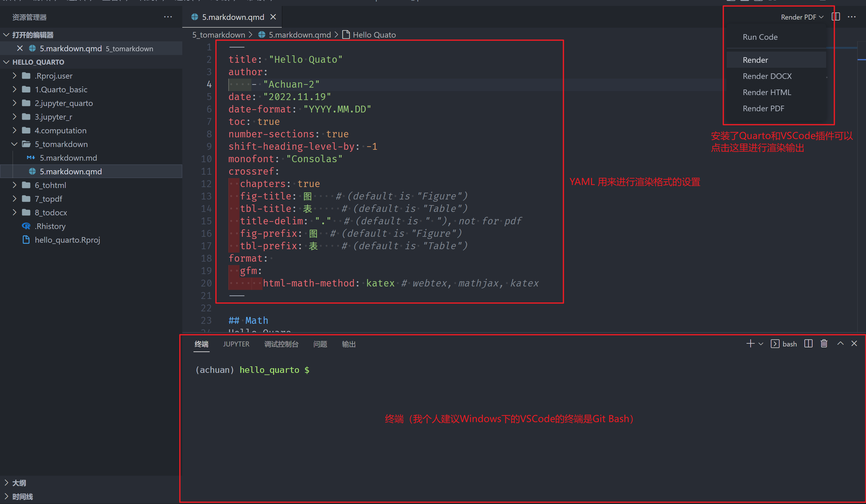
Task: Open the 5.markdown.md file
Action: [x=68, y=158]
